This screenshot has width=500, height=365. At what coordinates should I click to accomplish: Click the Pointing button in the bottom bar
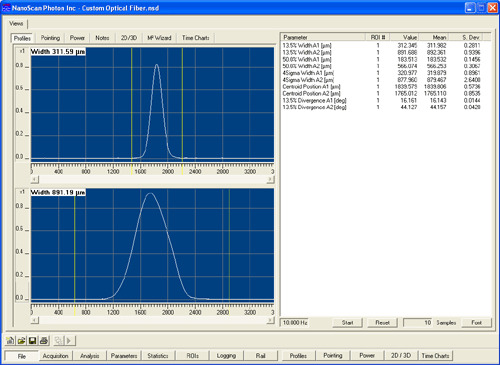click(333, 356)
